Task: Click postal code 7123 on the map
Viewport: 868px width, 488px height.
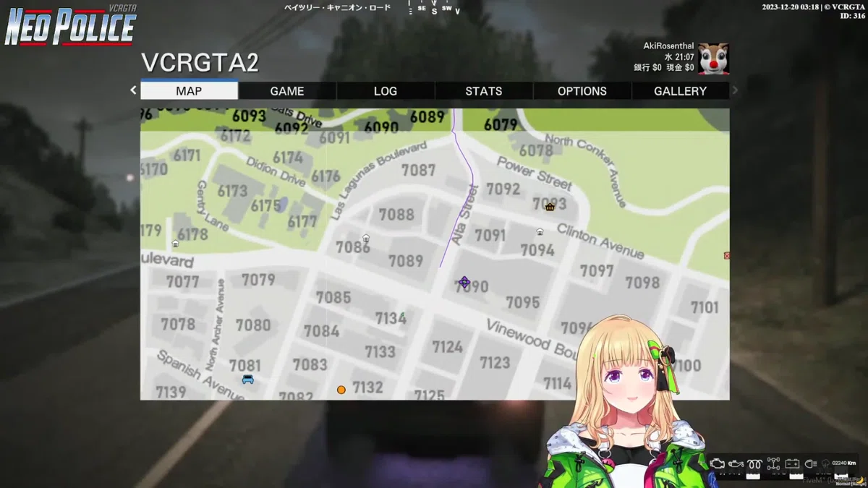Action: click(495, 362)
